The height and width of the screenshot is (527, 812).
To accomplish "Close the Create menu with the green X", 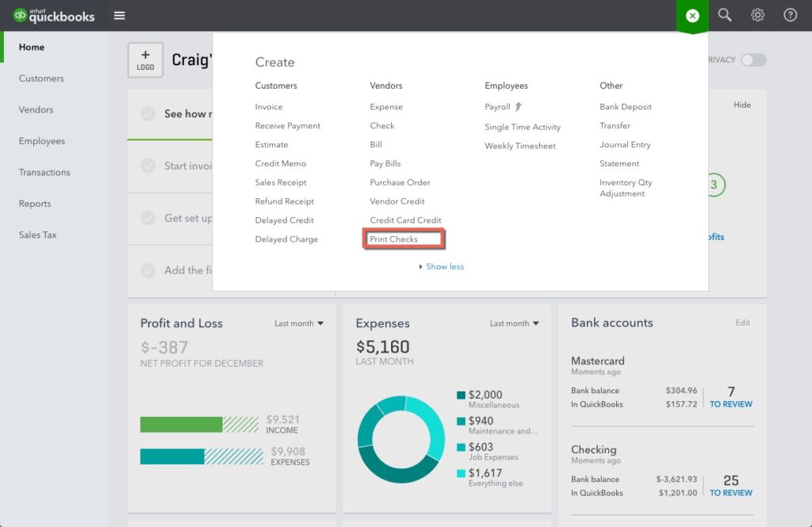I will pyautogui.click(x=692, y=15).
